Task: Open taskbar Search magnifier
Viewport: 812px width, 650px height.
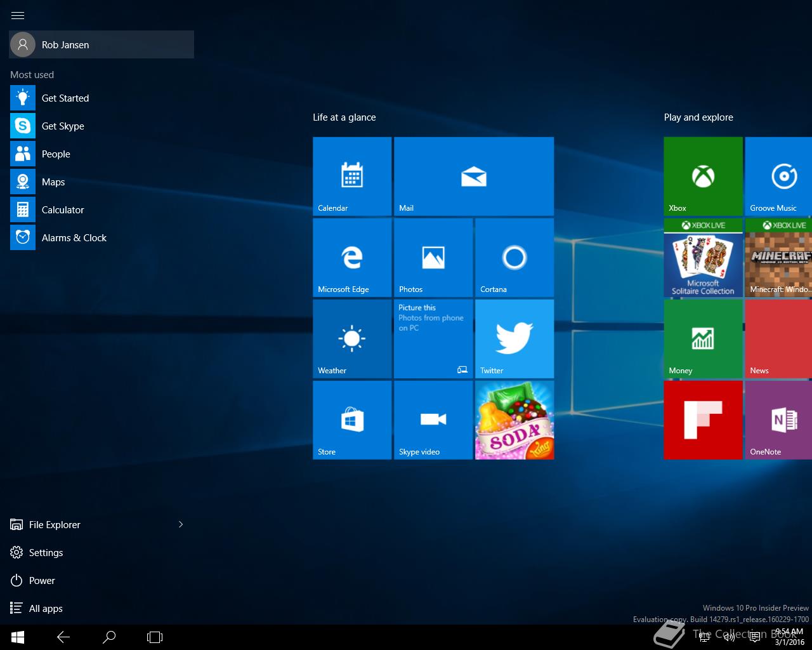Action: coord(109,637)
